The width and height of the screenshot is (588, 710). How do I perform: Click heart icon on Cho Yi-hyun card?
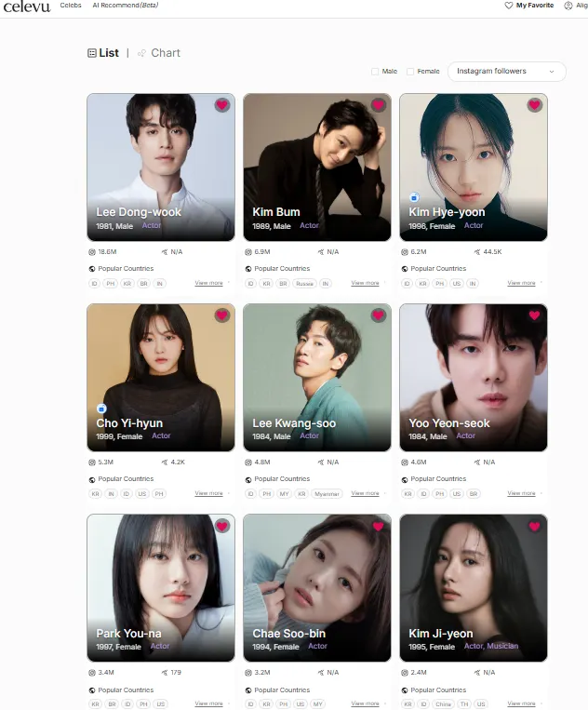click(221, 315)
